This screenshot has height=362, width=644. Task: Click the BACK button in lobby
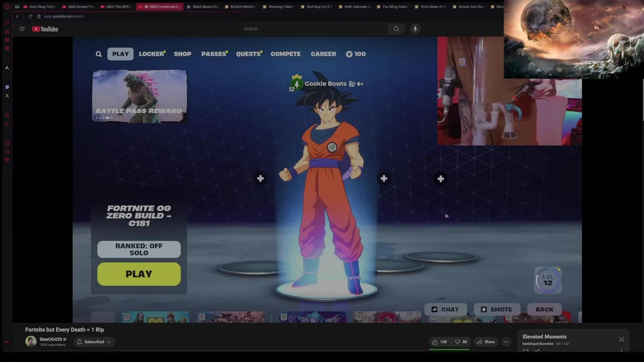point(544,309)
